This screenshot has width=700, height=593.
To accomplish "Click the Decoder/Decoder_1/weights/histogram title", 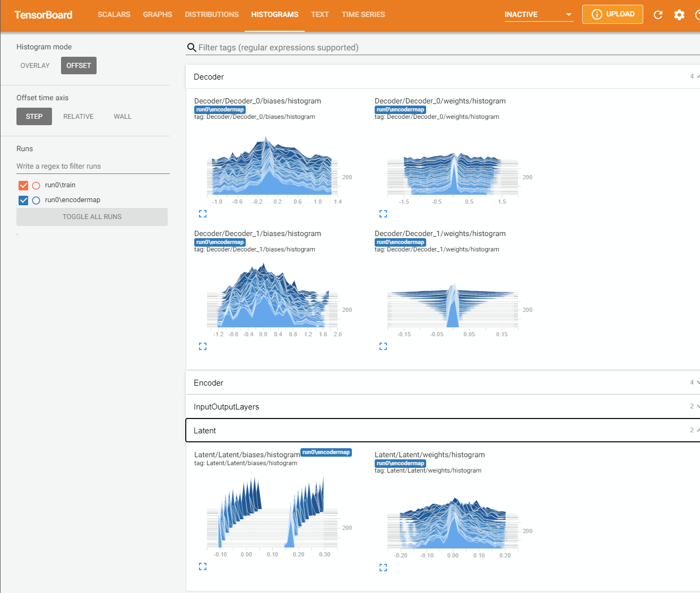I will pos(440,233).
